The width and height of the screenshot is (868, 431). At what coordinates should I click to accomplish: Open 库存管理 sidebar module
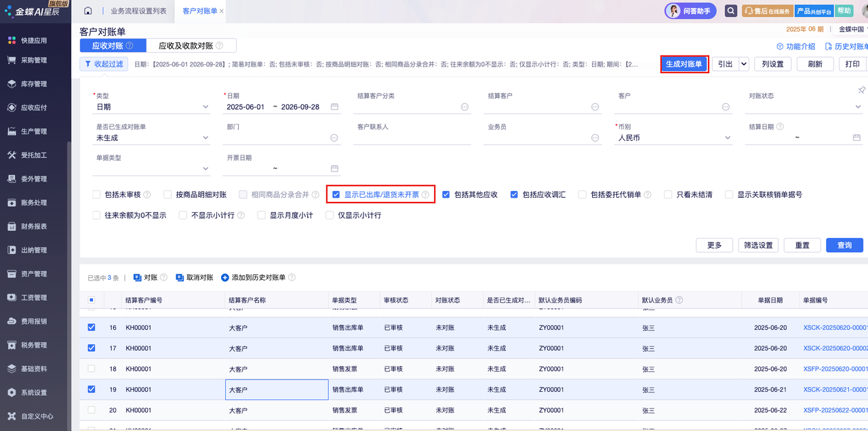[x=27, y=84]
